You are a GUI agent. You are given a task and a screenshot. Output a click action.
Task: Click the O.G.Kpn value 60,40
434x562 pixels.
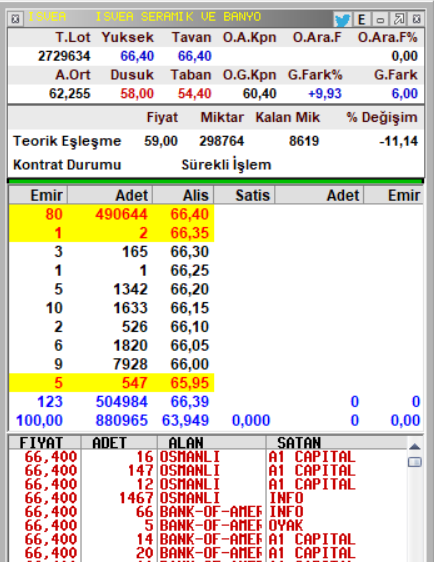tap(259, 94)
